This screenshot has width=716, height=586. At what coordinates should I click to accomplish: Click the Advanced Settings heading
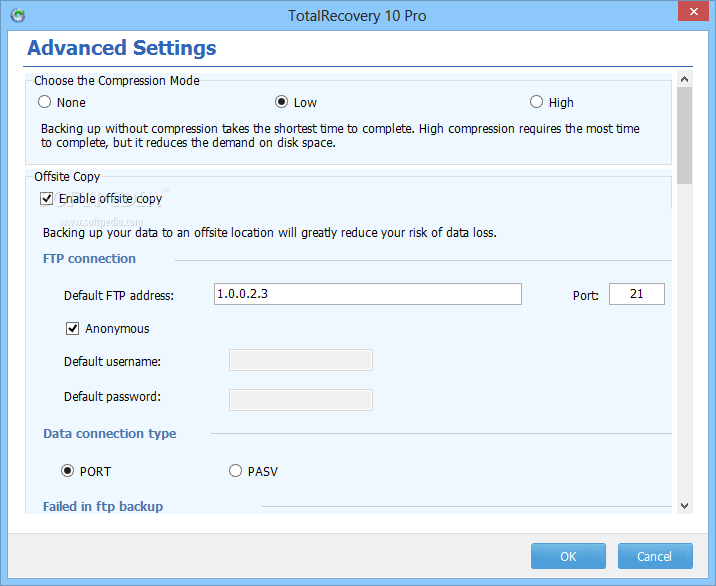pos(121,48)
